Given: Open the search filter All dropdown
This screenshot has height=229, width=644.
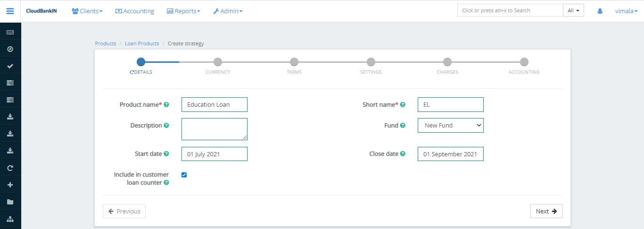Looking at the screenshot, I should (573, 10).
